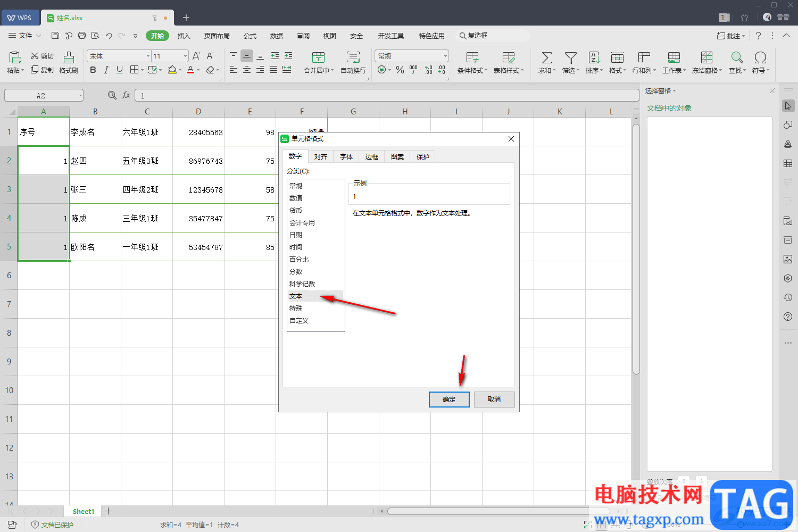Click the Find (查找) magnifier icon
Image resolution: width=798 pixels, height=532 pixels.
(x=737, y=57)
